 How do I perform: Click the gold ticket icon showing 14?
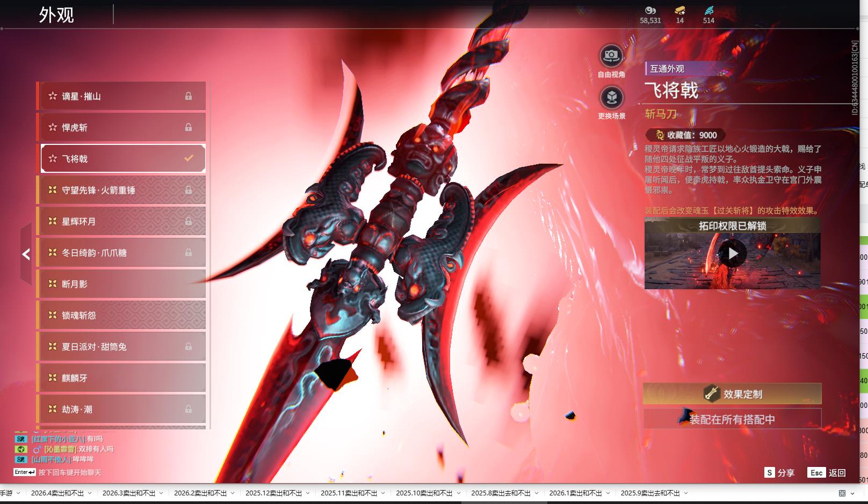click(679, 10)
